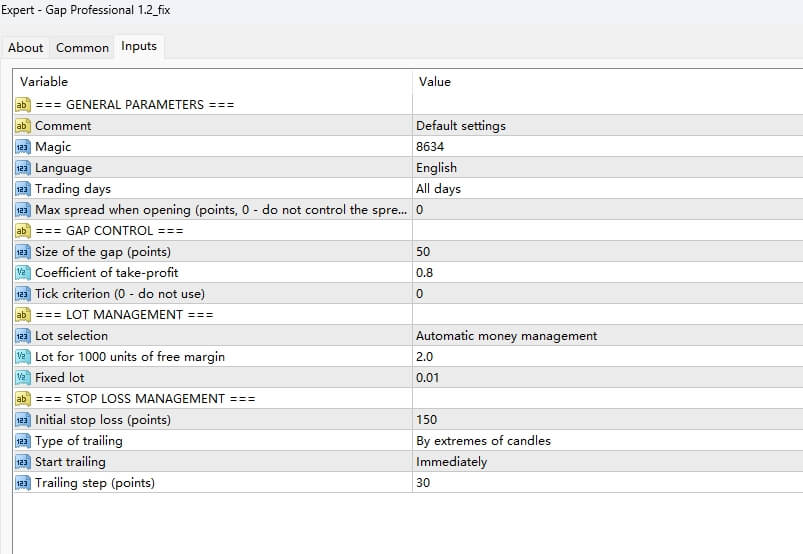Click the string icon beside GENERAL PARAMETERS row
Image resolution: width=803 pixels, height=554 pixels.
pyautogui.click(x=23, y=105)
